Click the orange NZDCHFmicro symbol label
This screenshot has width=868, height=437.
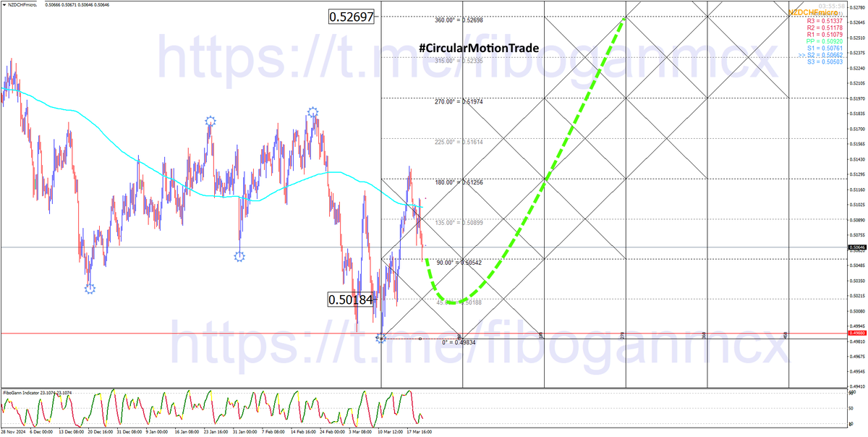coord(814,13)
